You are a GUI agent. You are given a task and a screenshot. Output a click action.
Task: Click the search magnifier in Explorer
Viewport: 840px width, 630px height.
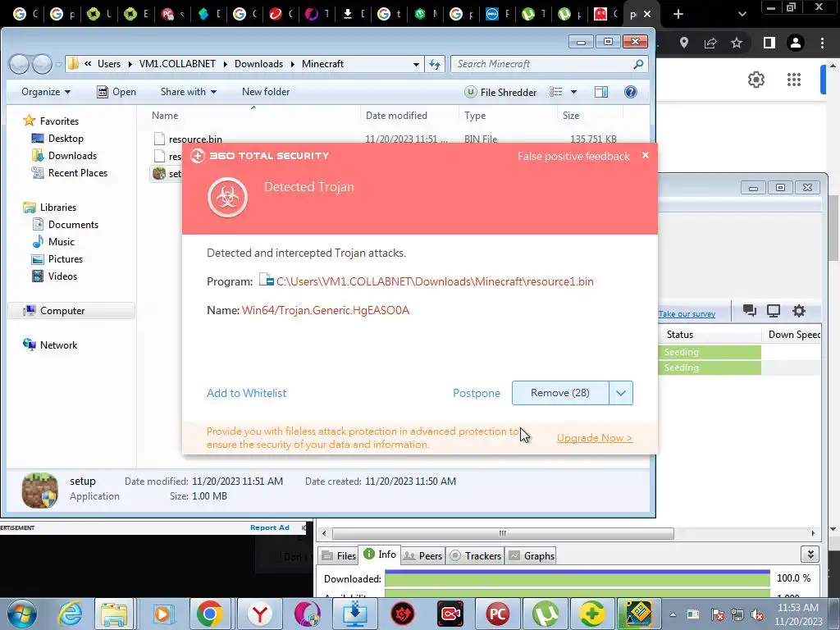coord(637,64)
